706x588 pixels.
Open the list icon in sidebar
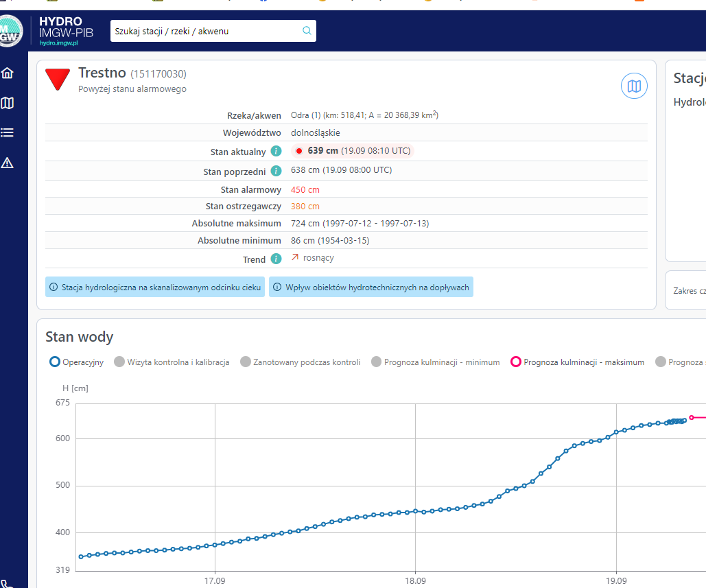click(8, 132)
